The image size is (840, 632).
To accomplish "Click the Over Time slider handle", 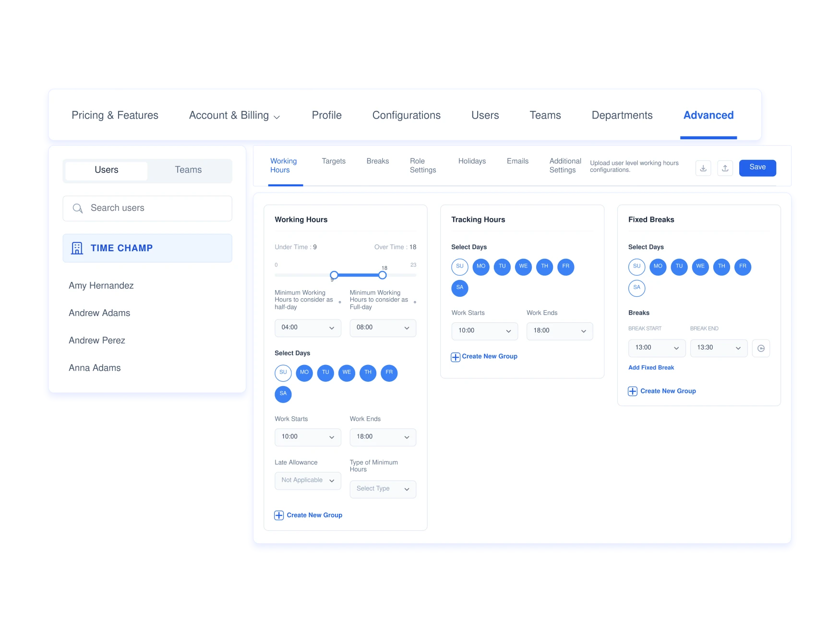I will (x=382, y=275).
